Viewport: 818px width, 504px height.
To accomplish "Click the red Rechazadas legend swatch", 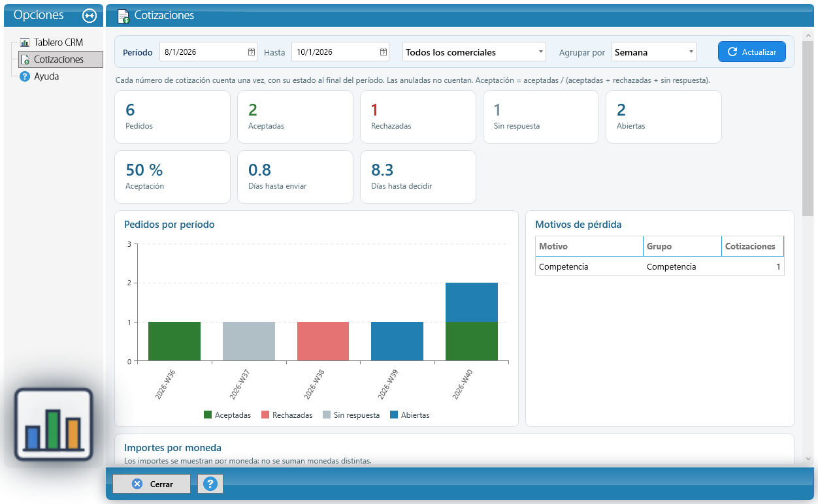I will (x=265, y=415).
